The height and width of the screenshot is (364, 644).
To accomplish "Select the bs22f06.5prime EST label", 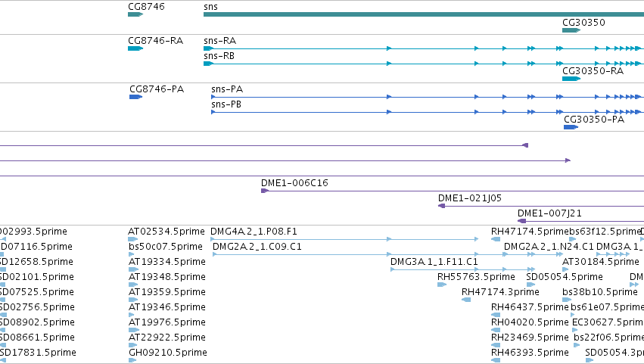I will point(608,338).
